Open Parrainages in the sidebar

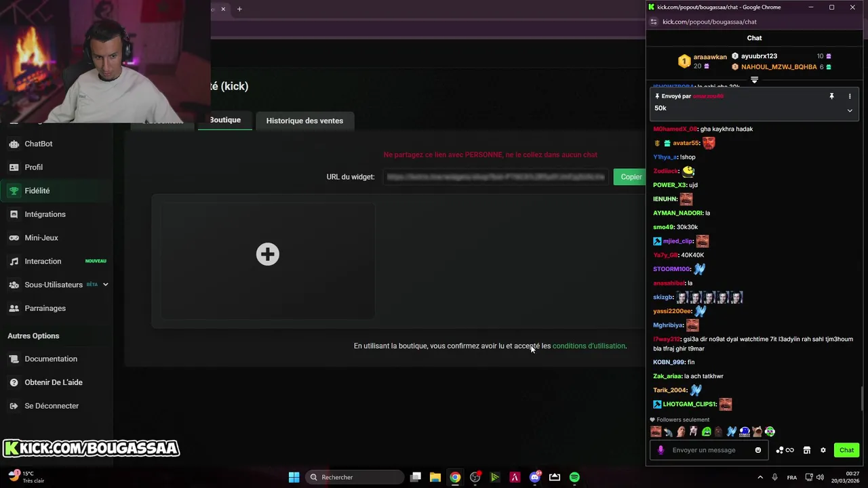pos(45,308)
